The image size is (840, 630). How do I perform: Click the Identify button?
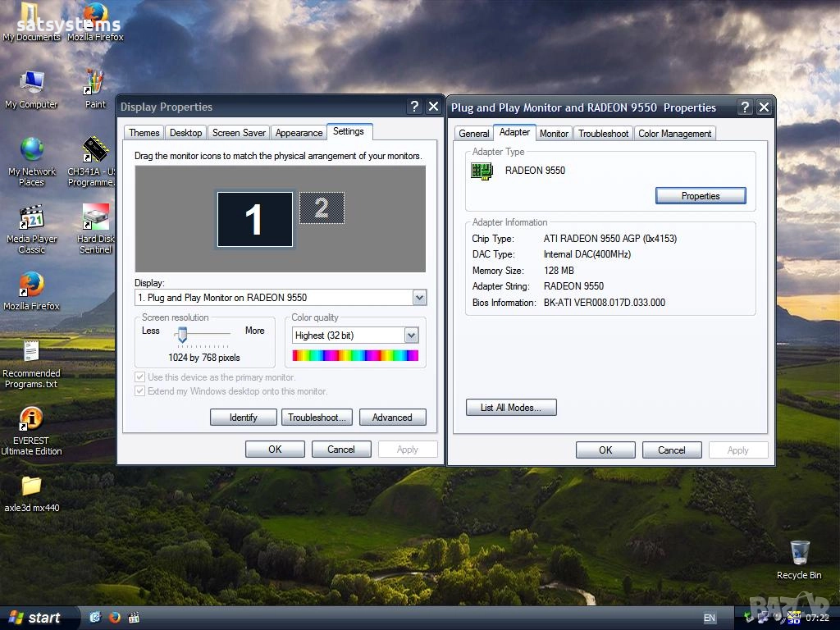[243, 418]
